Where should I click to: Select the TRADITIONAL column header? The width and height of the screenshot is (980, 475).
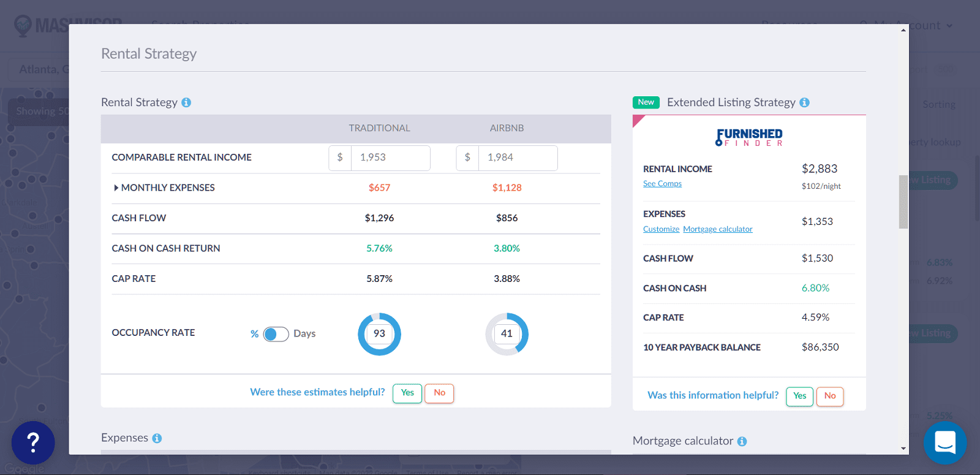[x=379, y=128]
